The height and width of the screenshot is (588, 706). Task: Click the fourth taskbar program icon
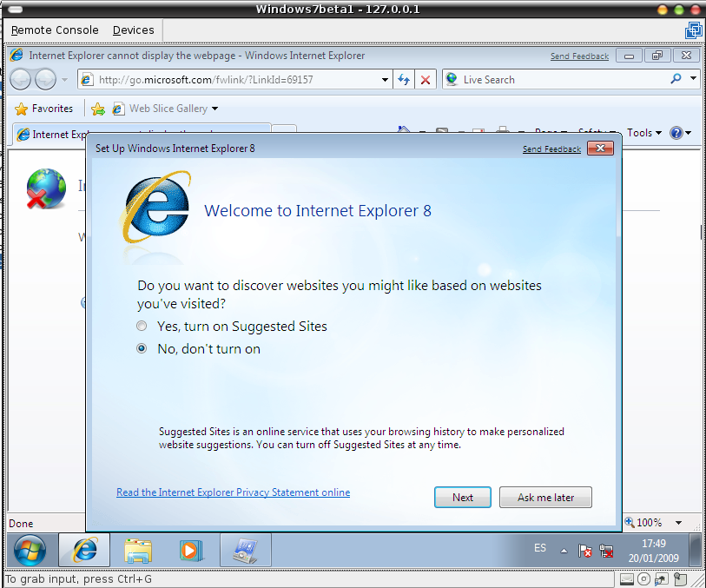click(x=246, y=550)
